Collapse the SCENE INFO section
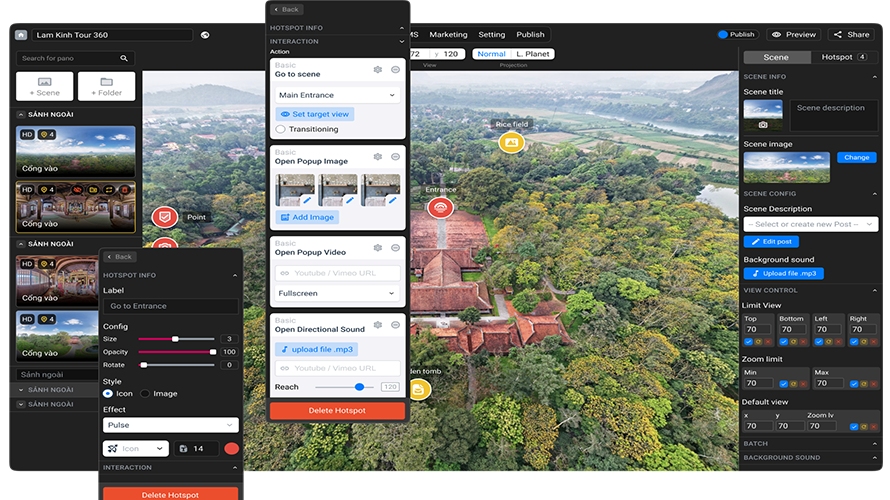This screenshot has height=500, width=890. click(874, 77)
